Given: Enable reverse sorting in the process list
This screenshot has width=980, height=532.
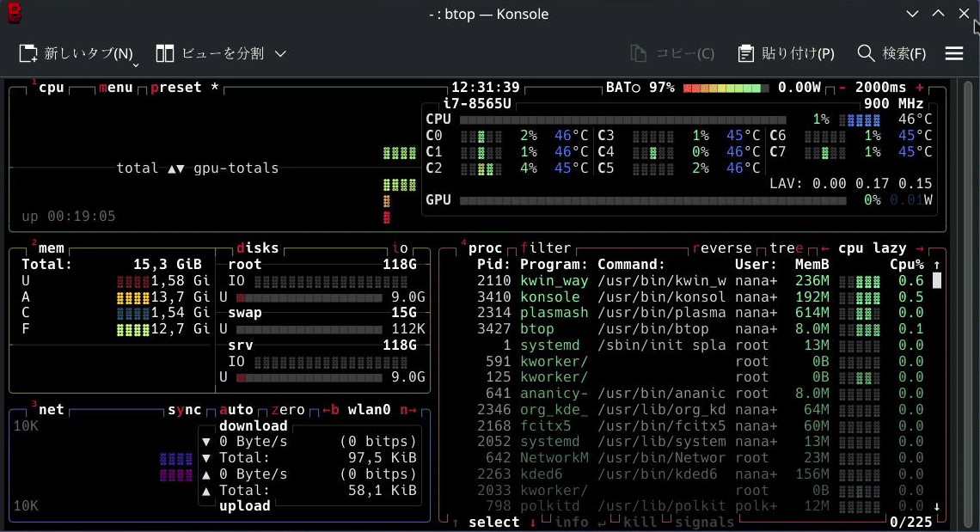Looking at the screenshot, I should tap(721, 248).
